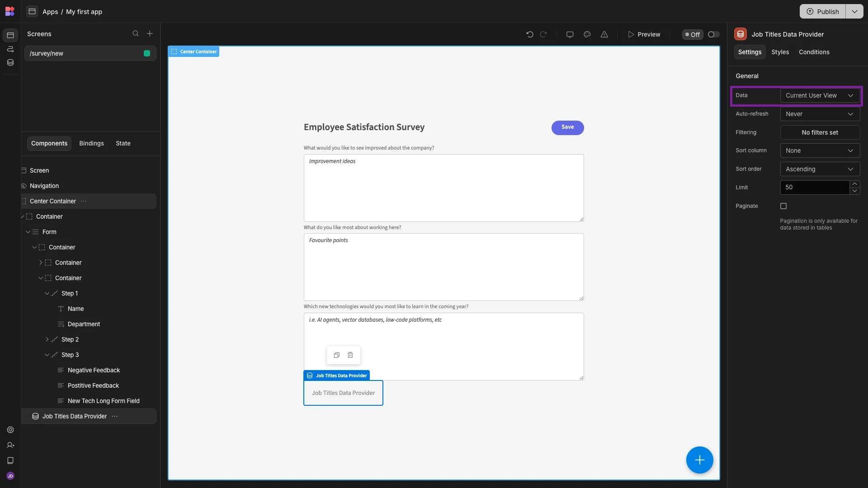Open the warning triangle issues icon
This screenshot has height=488, width=868.
click(x=604, y=34)
